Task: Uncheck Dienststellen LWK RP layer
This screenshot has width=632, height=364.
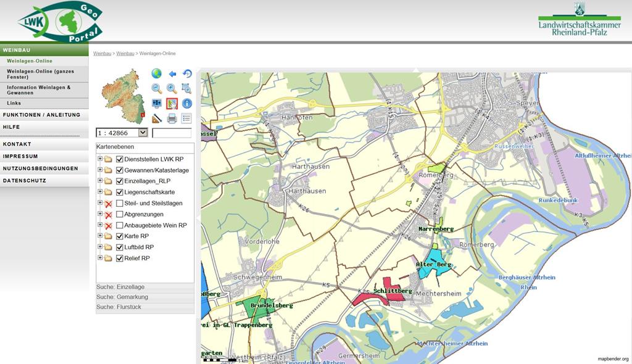Action: (x=120, y=159)
